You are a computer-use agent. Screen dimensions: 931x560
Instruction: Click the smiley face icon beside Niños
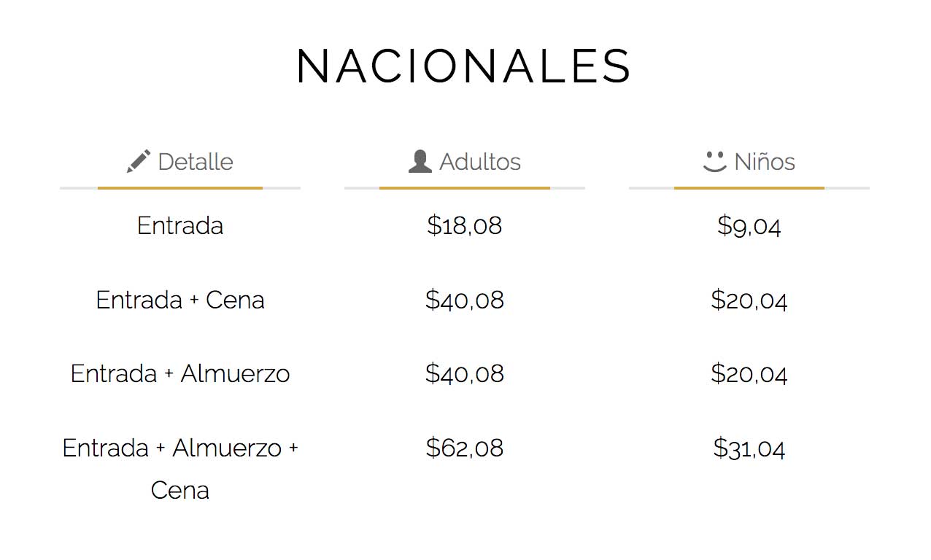715,162
